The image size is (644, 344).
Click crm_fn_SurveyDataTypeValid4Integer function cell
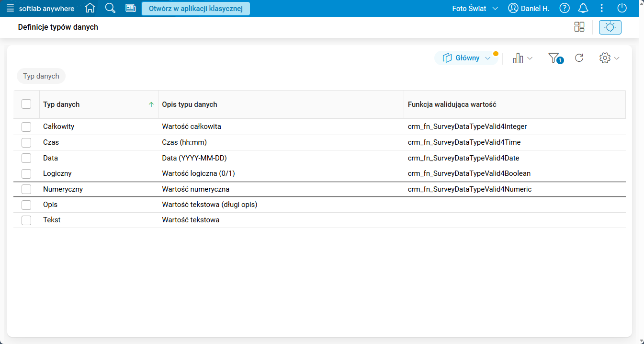515,126
